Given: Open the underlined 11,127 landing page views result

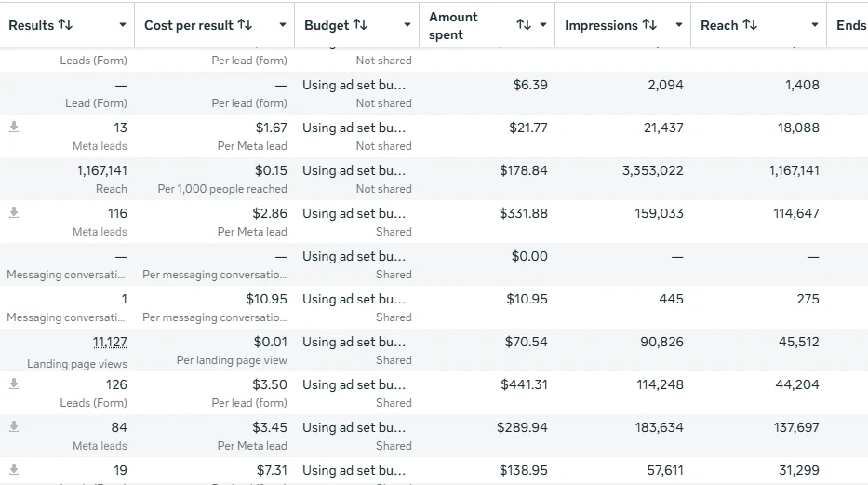Looking at the screenshot, I should pyautogui.click(x=110, y=343).
